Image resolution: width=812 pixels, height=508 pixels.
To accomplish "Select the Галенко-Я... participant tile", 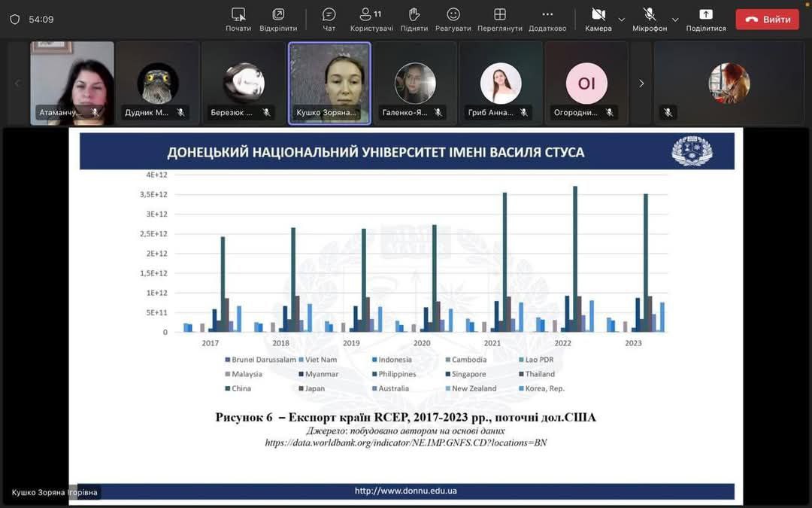I will tap(415, 84).
